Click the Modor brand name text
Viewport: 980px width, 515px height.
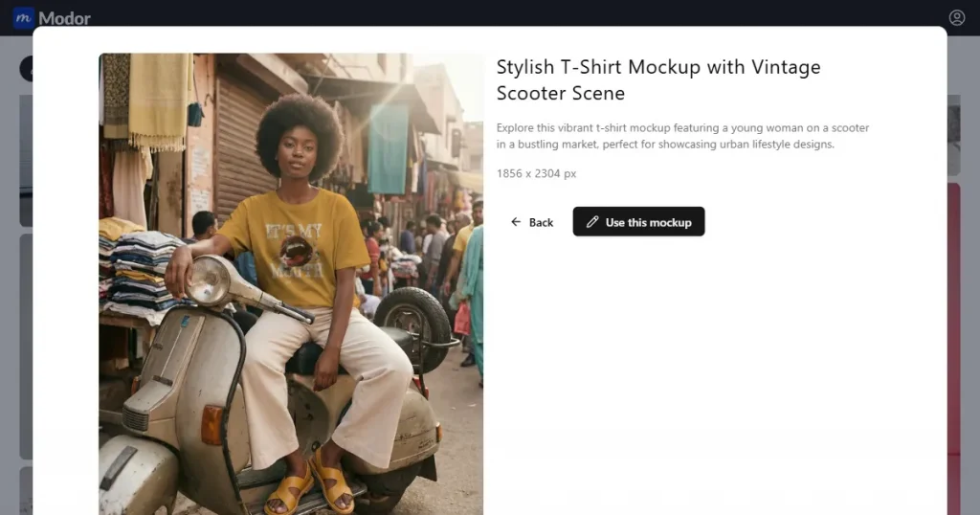tap(65, 18)
